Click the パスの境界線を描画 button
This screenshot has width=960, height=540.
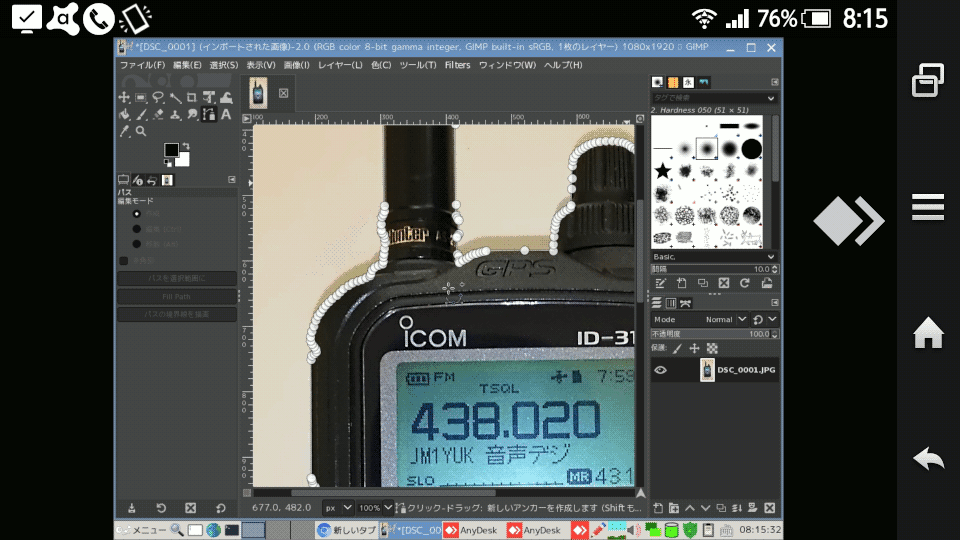click(x=176, y=315)
